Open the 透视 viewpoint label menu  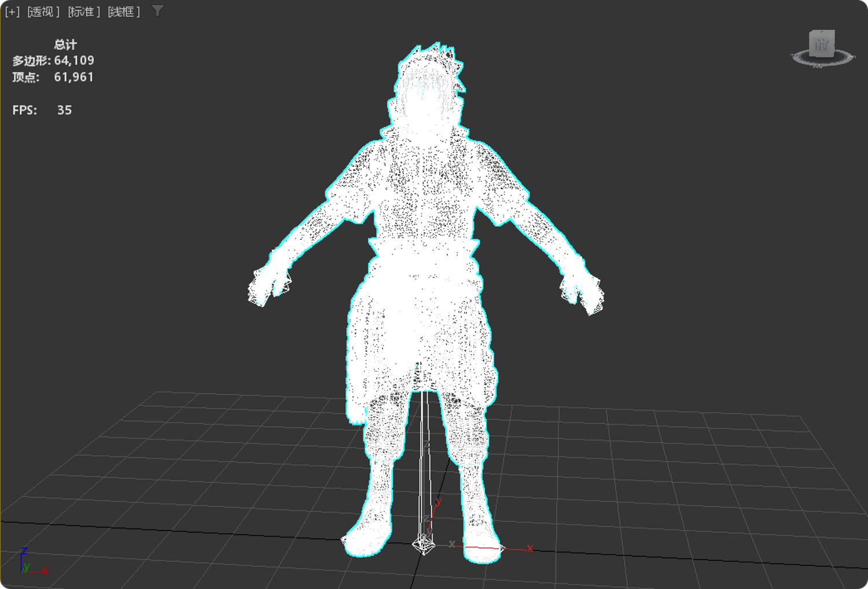tap(43, 12)
